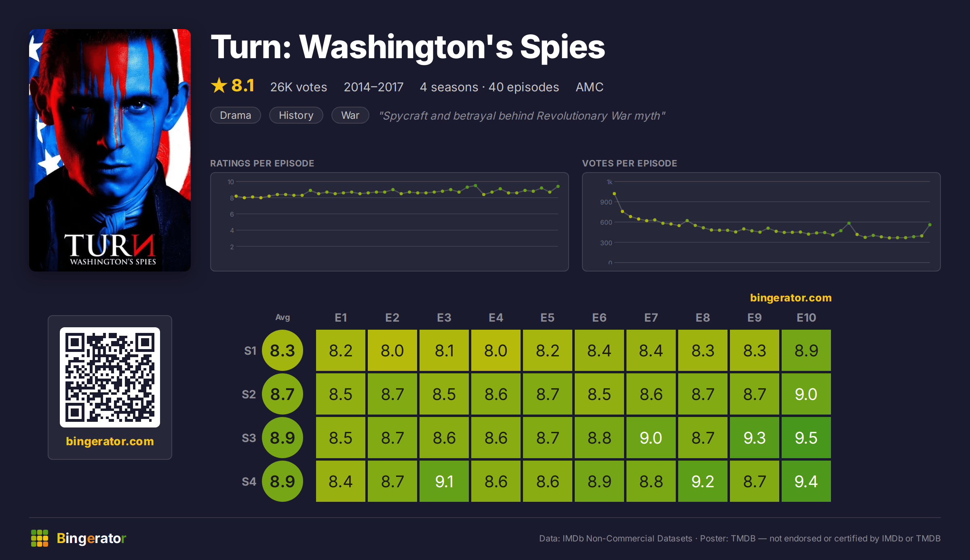
Task: Click the first point on the votes chart
Action: pyautogui.click(x=614, y=194)
